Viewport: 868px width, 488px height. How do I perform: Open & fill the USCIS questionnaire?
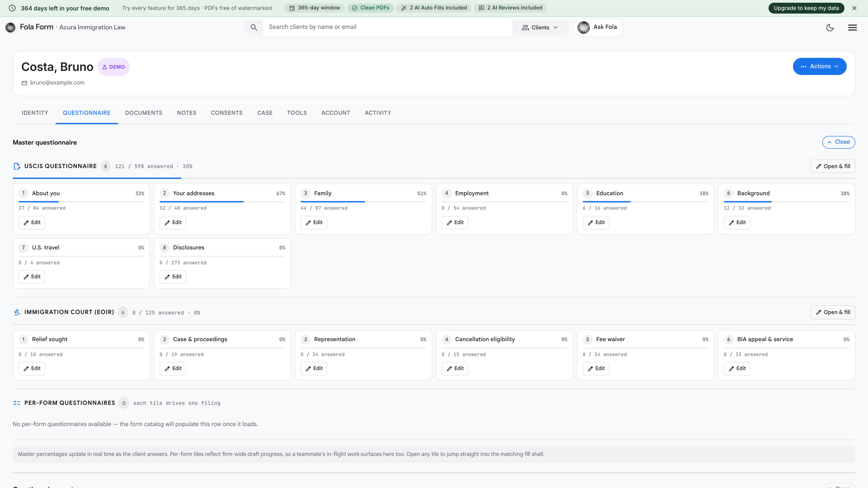point(833,166)
